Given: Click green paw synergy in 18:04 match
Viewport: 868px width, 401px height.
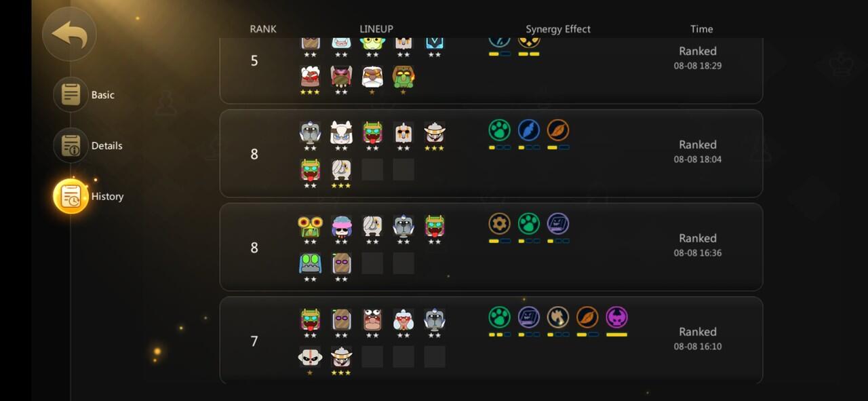Looking at the screenshot, I should (500, 130).
